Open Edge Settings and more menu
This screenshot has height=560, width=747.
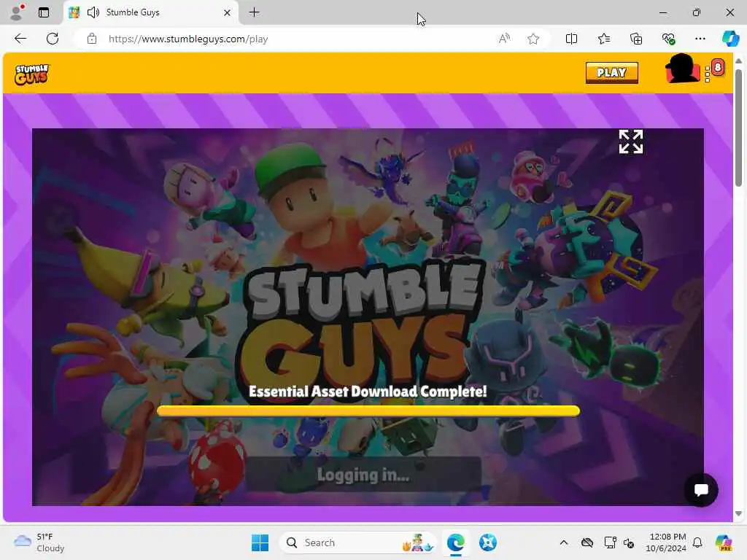tap(700, 39)
